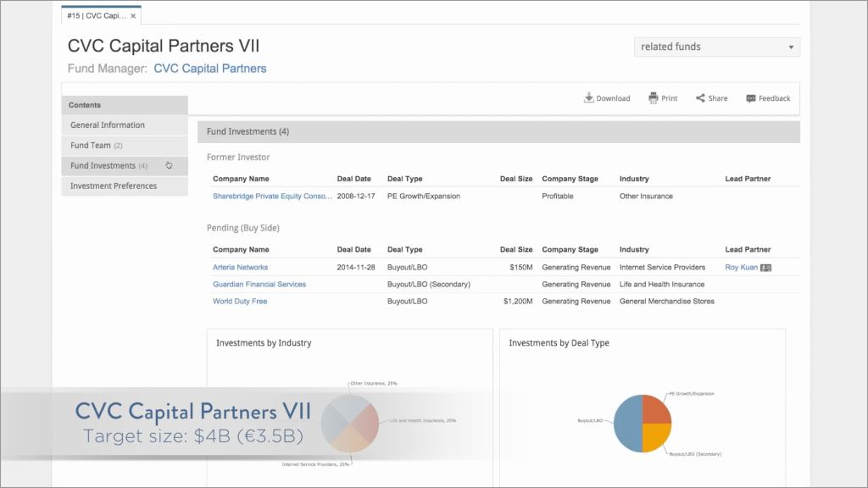Image resolution: width=868 pixels, height=488 pixels.
Task: Click the $150M deal size cell
Action: tap(521, 267)
